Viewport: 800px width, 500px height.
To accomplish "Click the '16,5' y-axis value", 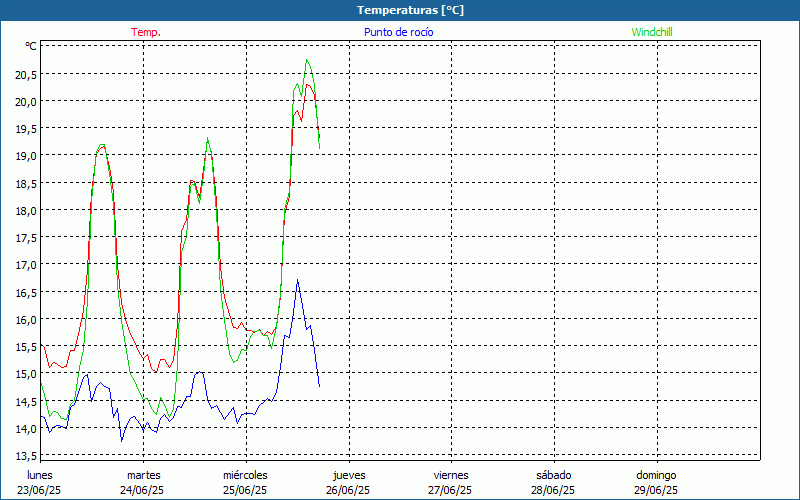I will click(26, 293).
